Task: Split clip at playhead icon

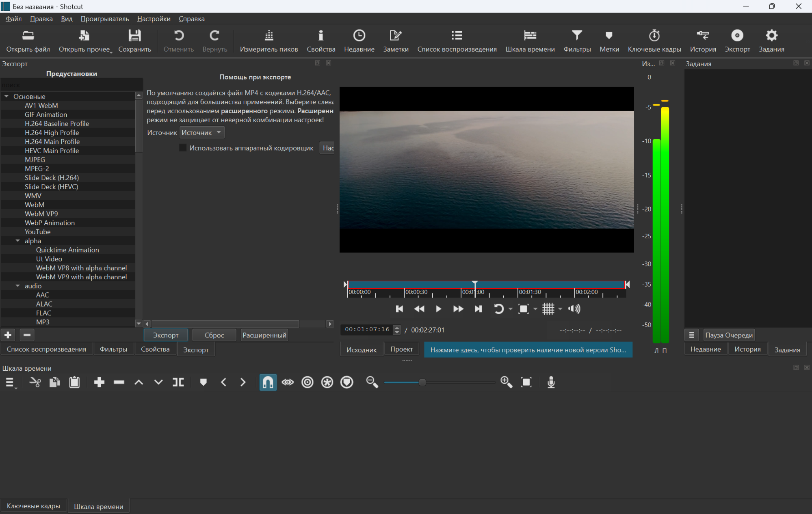Action: 178,382
